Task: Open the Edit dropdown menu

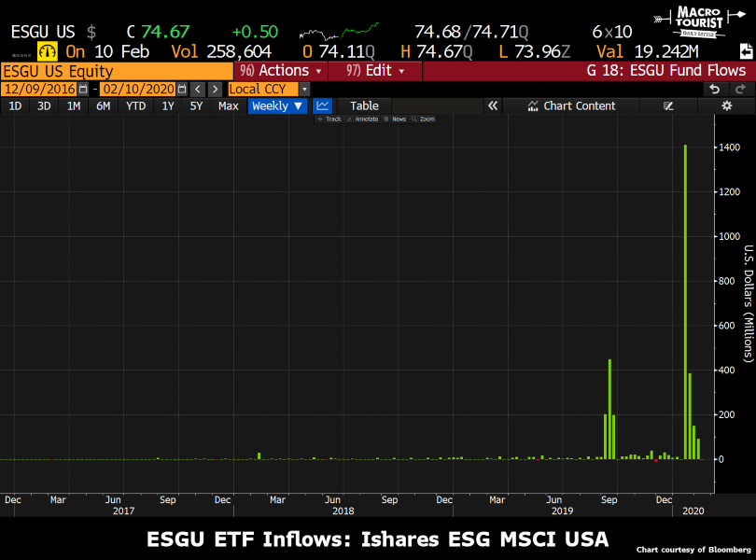Action: pyautogui.click(x=375, y=71)
